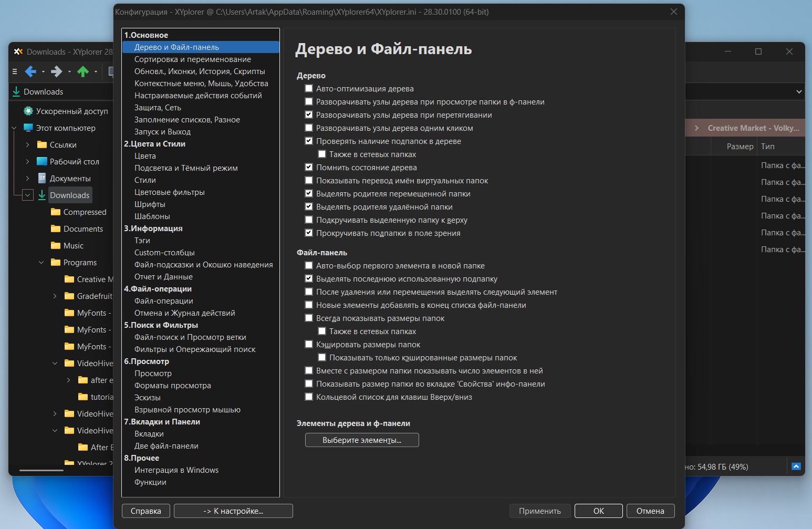812x529 pixels.
Task: Click the green Up arrow in XYplorer
Action: (x=83, y=71)
